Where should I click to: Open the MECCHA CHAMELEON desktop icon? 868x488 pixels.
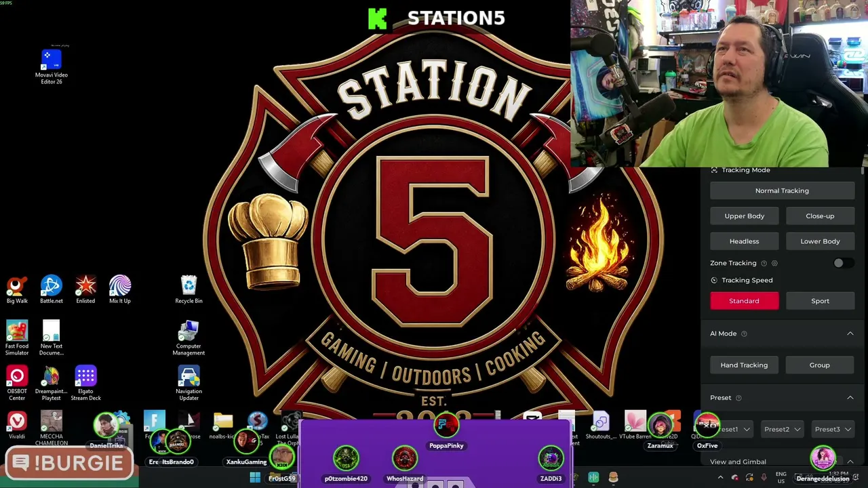52,428
